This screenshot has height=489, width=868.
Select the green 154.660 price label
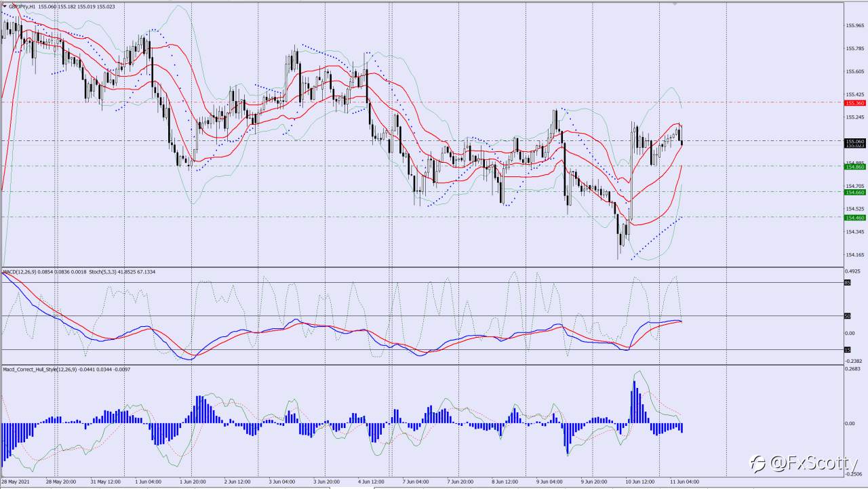[854, 192]
